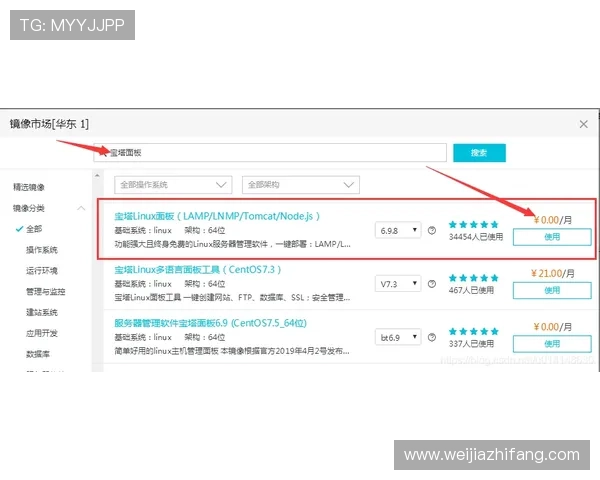
Task: Click the help icon beside version bt6.9
Action: 432,337
